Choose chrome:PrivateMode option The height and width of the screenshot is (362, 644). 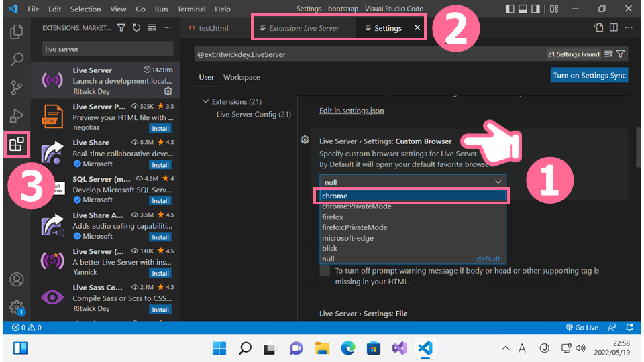click(x=413, y=206)
